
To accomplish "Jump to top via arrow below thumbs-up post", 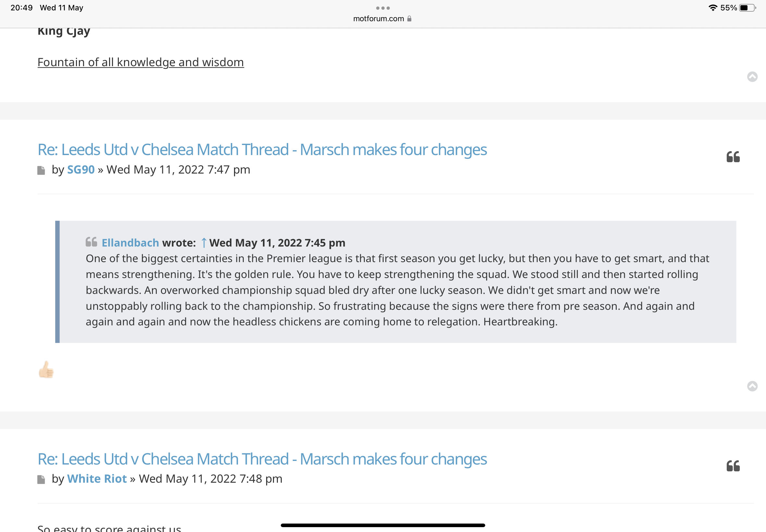I will (x=752, y=386).
